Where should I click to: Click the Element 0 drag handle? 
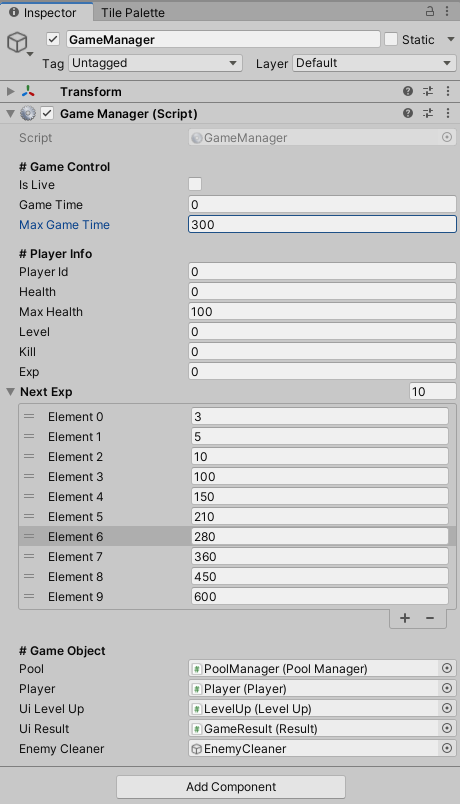click(29, 416)
